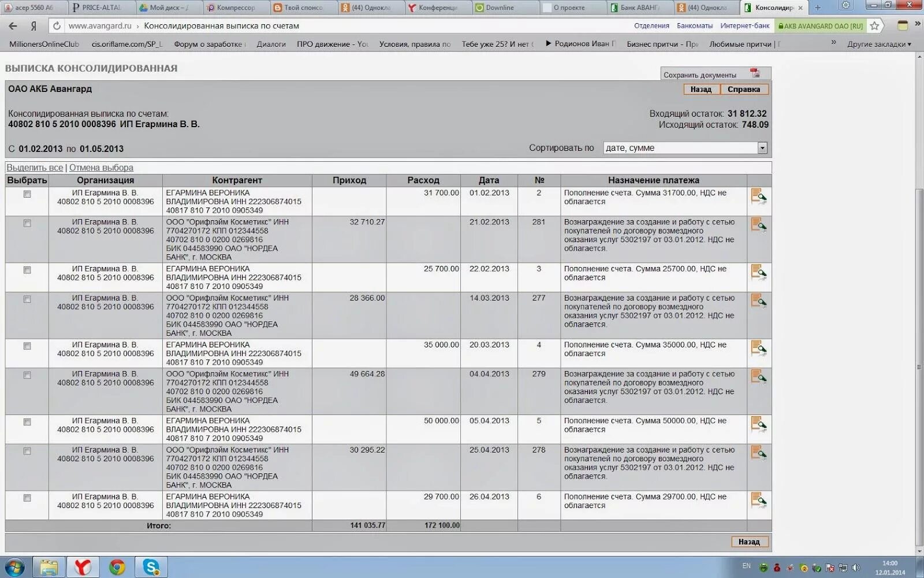Open "Интернет-банк" link
This screenshot has height=578, width=924.
point(745,26)
